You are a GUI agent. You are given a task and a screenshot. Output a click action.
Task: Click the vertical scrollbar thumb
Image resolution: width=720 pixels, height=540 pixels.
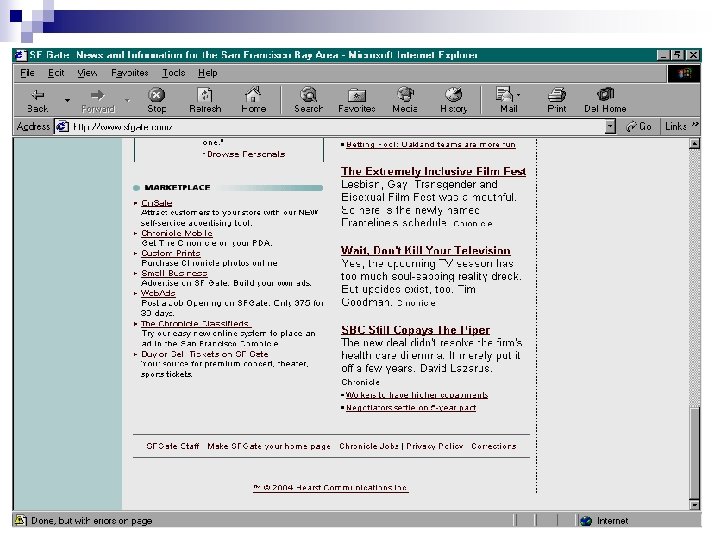(695, 453)
